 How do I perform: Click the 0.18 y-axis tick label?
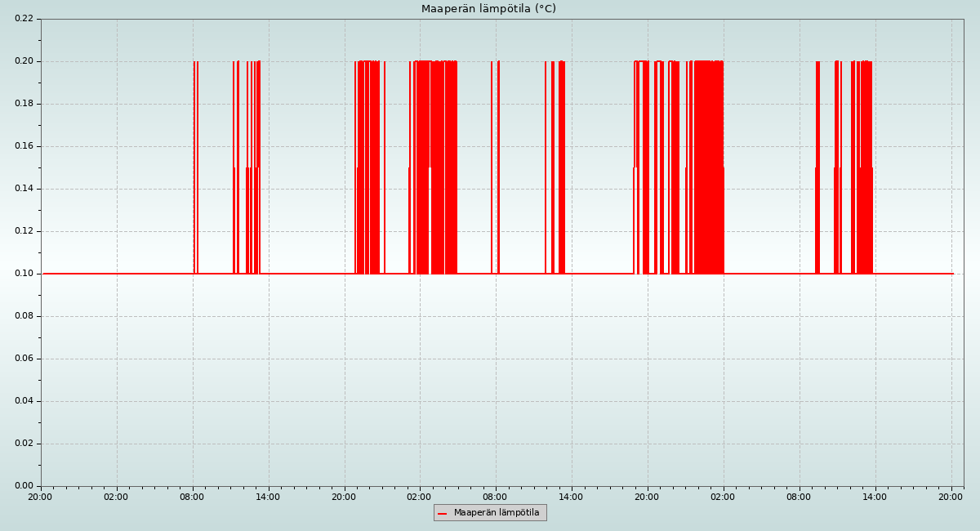[24, 104]
